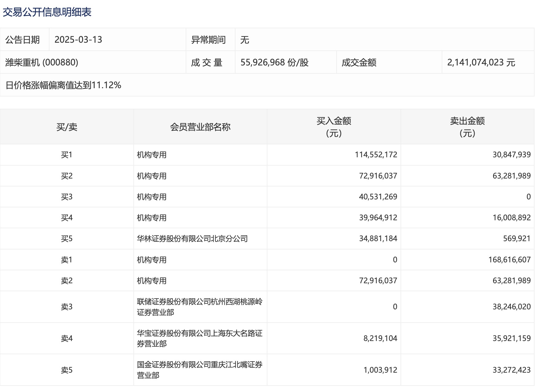Click sell amount 569,921
This screenshot has height=392, width=541.
(x=517, y=238)
